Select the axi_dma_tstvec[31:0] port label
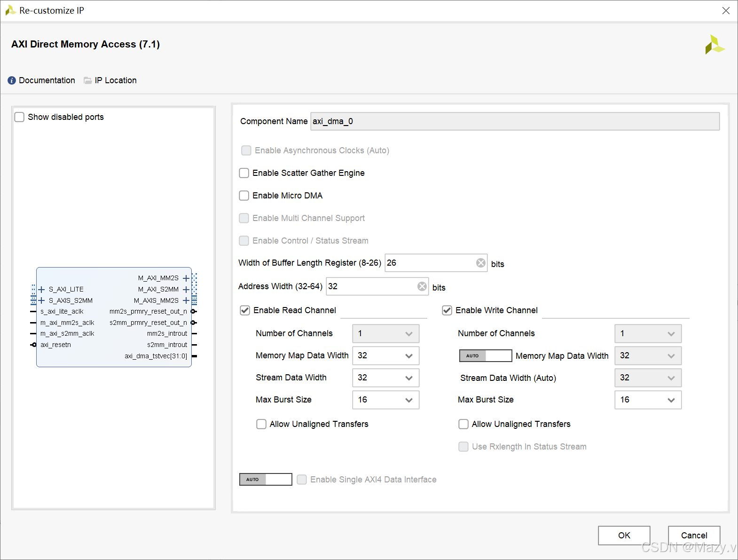Image resolution: width=738 pixels, height=560 pixels. (156, 356)
